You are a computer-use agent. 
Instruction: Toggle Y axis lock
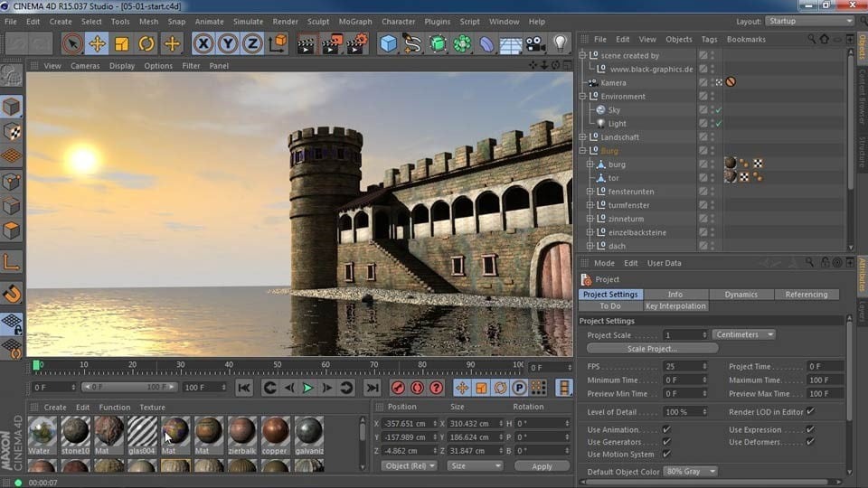pyautogui.click(x=228, y=43)
